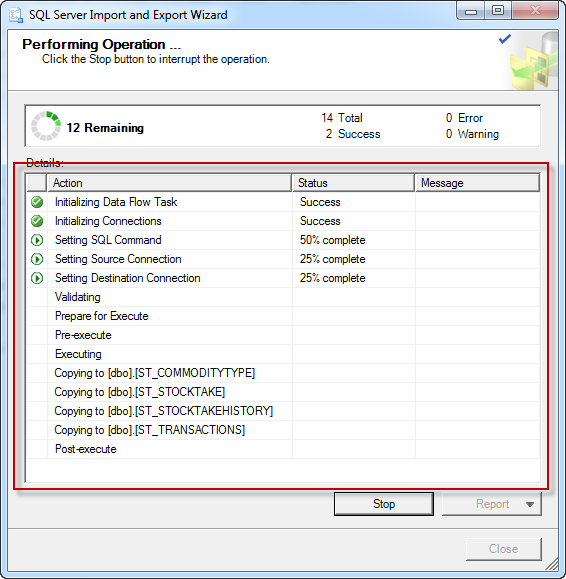Viewport: 566px width, 579px height.
Task: Select the Post-execute action row
Action: click(283, 449)
